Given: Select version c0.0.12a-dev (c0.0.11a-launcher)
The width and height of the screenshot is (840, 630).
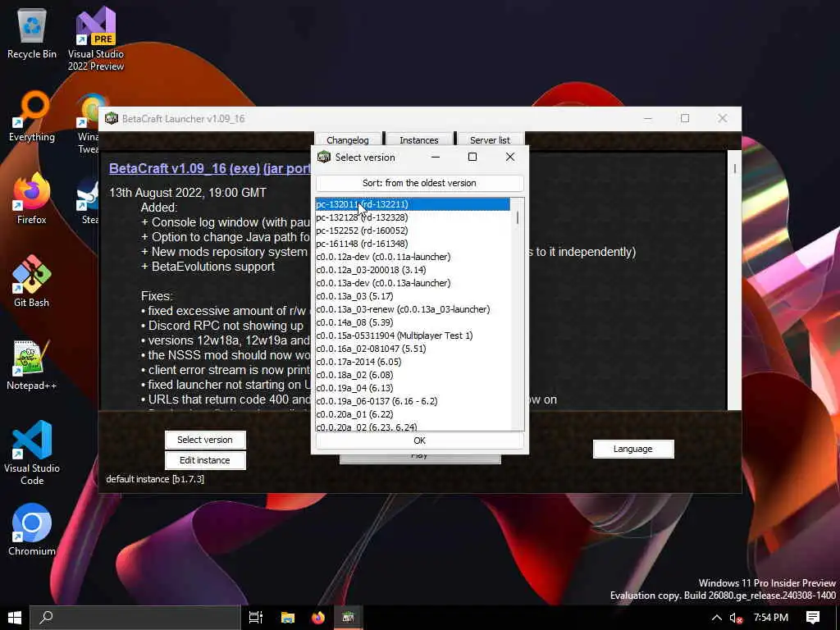Looking at the screenshot, I should coord(413,257).
